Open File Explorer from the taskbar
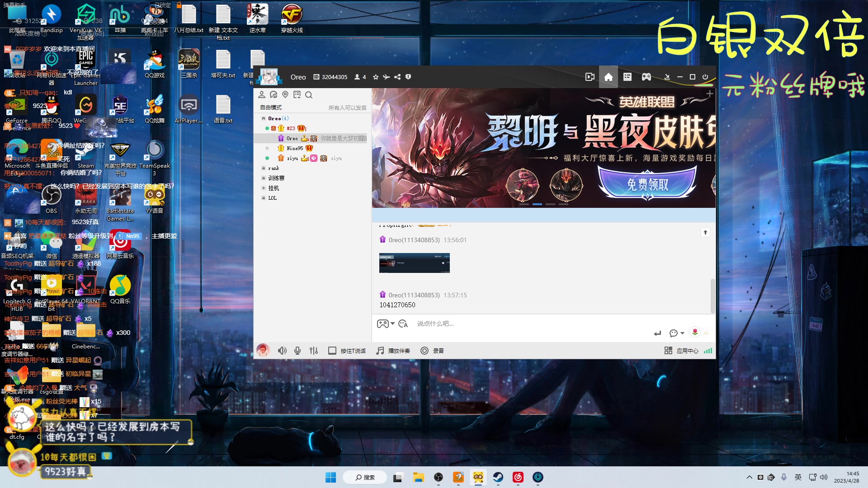Viewport: 868px width, 488px height. [418, 477]
